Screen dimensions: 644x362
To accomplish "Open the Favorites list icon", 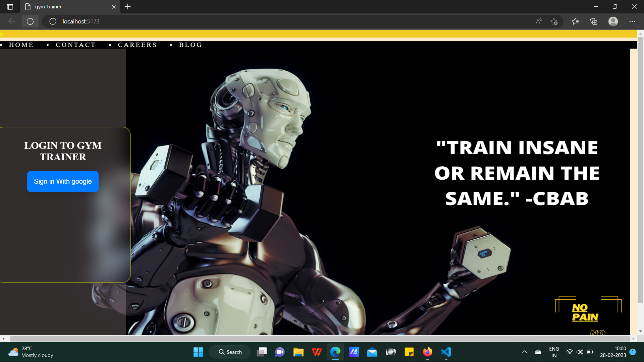I will [x=575, y=21].
